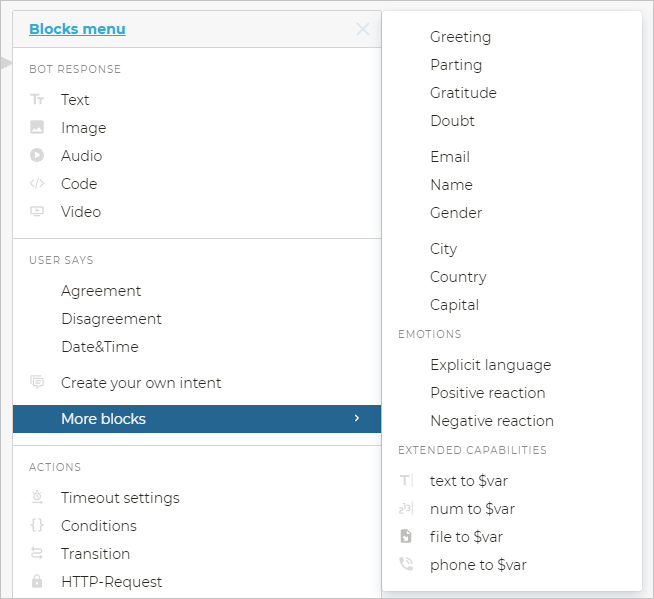Click the Transition arrows icon
This screenshot has height=599, width=654.
tap(37, 554)
